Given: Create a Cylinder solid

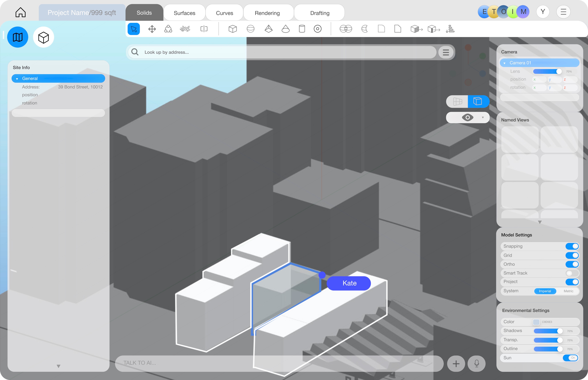Looking at the screenshot, I should pyautogui.click(x=302, y=29).
